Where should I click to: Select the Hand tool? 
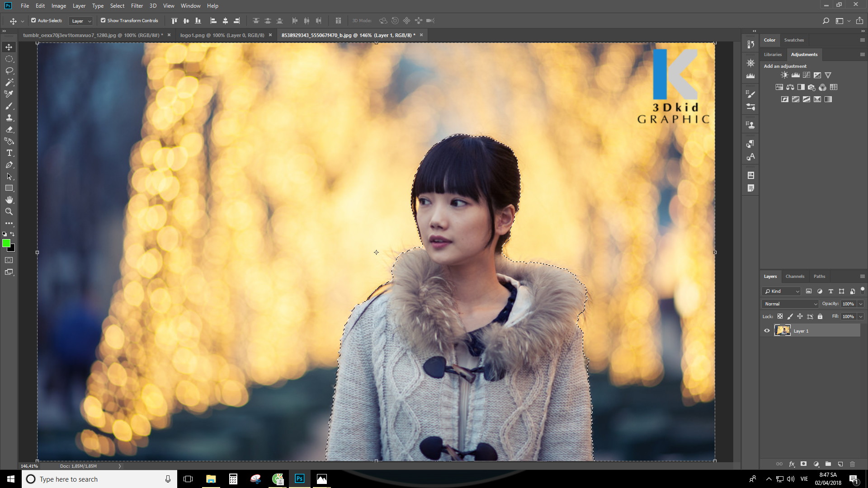[9, 200]
